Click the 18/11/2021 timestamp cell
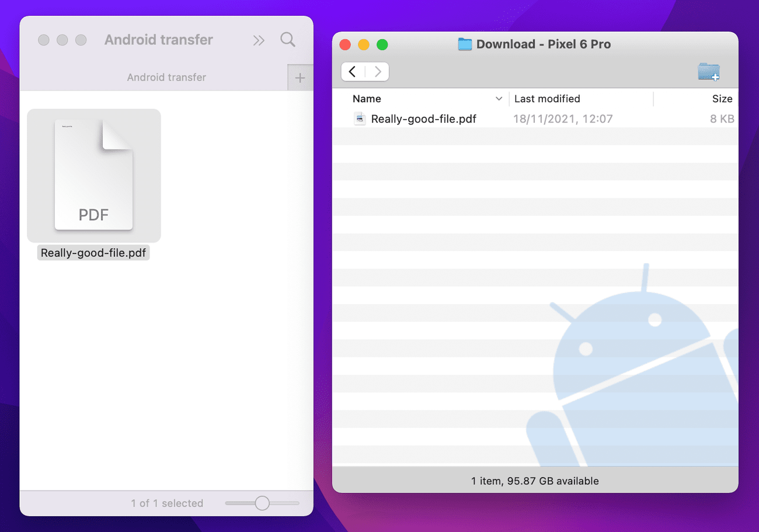Viewport: 759px width, 532px height. tap(562, 119)
